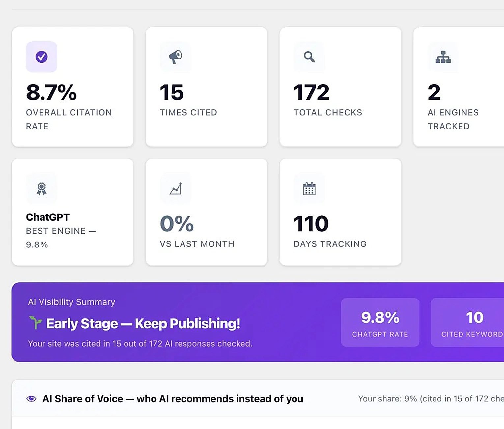This screenshot has width=504, height=429.
Task: Select the 0% vs last month value
Action: pos(177,224)
